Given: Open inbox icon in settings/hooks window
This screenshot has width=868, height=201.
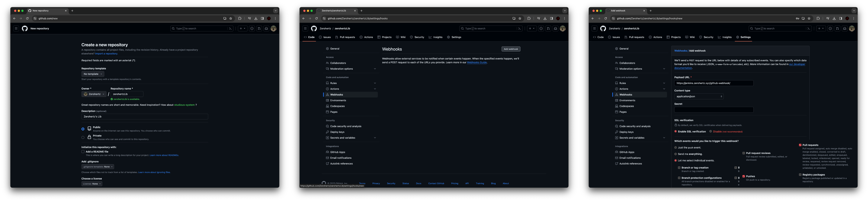Looking at the screenshot, I should pyautogui.click(x=555, y=29).
